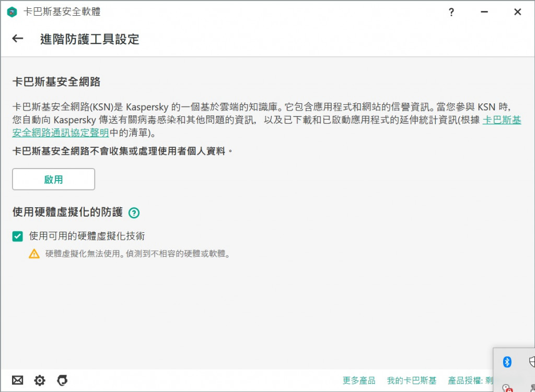Click the 硬體虛擬化無法使用 warning message
535x392 pixels.
(138, 254)
